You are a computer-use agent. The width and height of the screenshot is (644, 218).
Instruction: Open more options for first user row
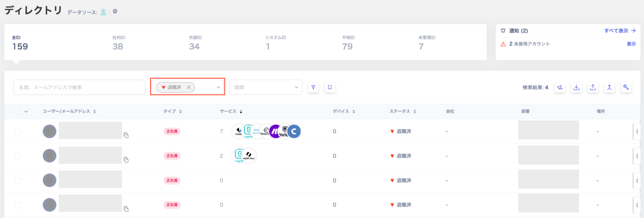pyautogui.click(x=637, y=131)
